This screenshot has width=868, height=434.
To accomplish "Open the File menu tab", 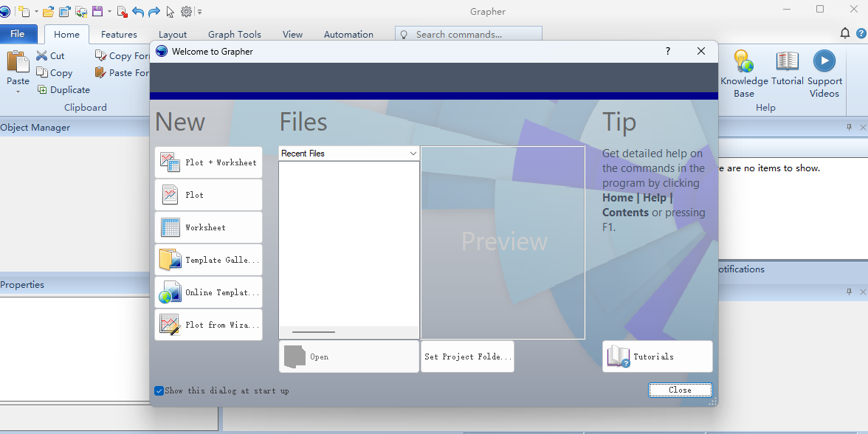I will coord(18,34).
